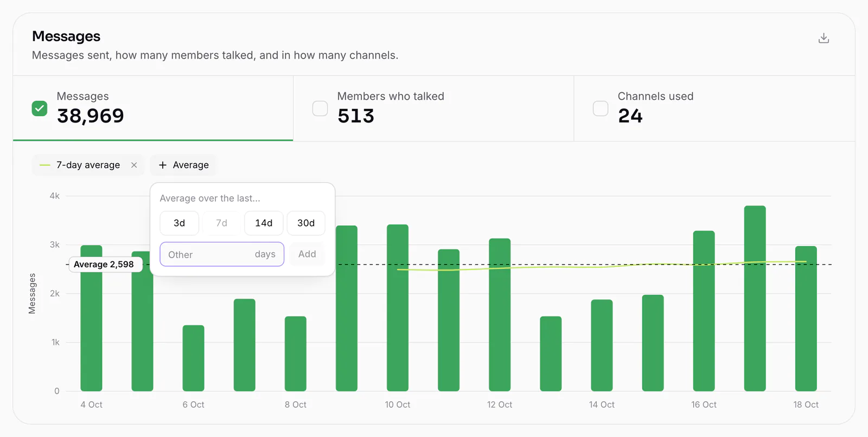Click the green 7-day average swatch line
The height and width of the screenshot is (437, 868).
tap(45, 165)
